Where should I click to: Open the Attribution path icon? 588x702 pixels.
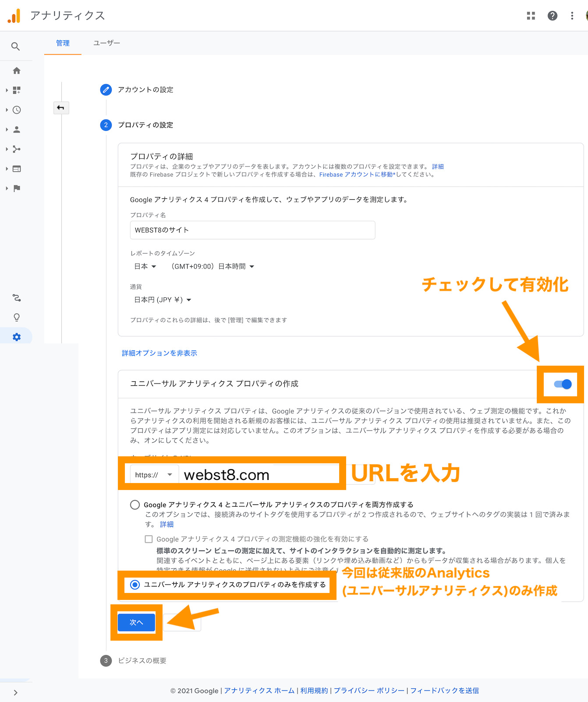coord(17,298)
